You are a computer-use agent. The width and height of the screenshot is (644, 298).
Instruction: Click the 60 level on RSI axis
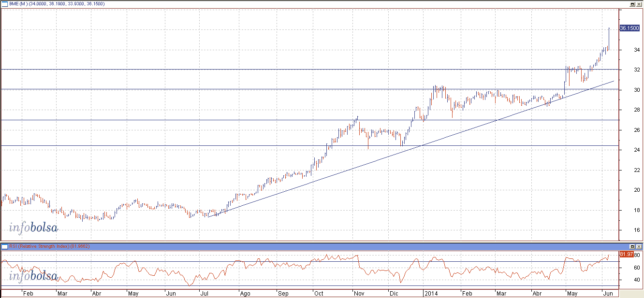point(637,268)
